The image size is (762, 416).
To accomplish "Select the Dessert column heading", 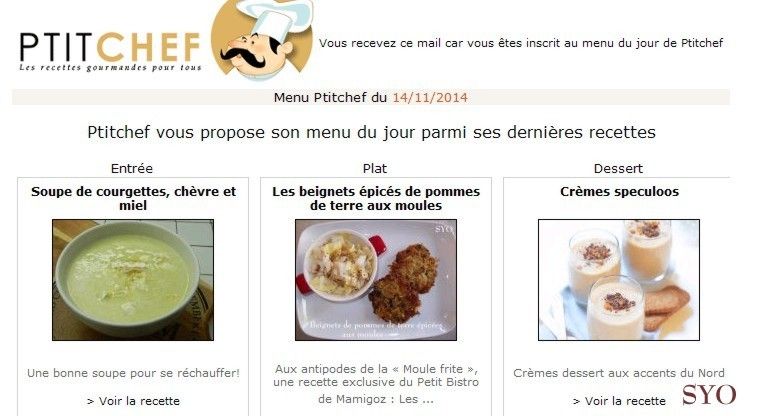I will coord(618,169).
